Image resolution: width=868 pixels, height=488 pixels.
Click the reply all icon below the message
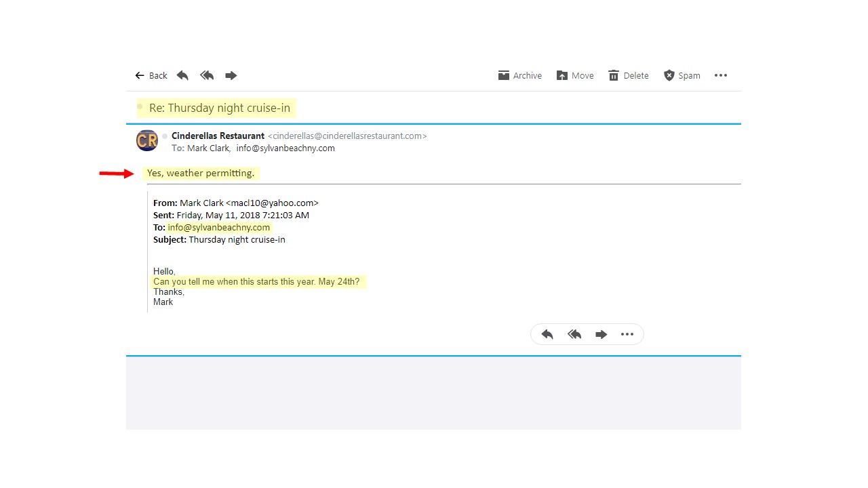574,334
